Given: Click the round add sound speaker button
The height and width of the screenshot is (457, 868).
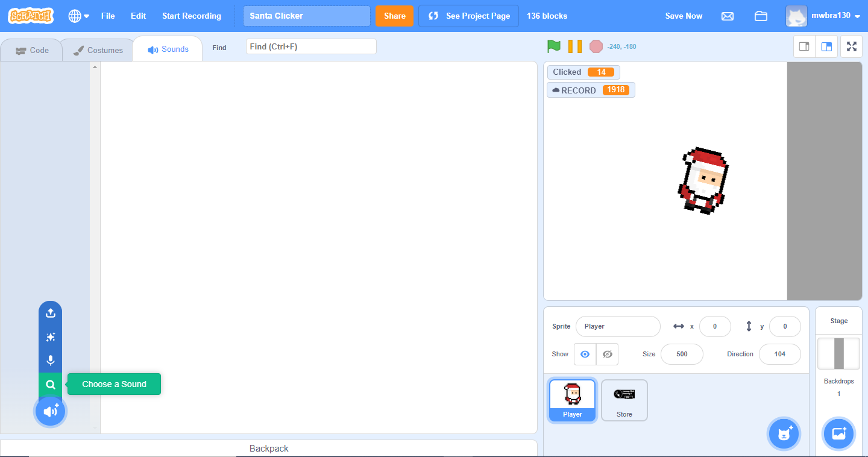Looking at the screenshot, I should [x=51, y=411].
